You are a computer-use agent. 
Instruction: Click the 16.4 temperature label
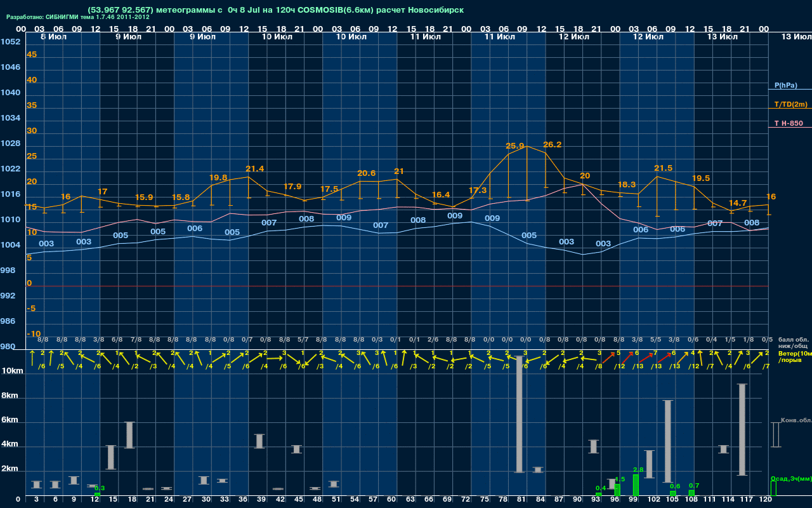441,195
